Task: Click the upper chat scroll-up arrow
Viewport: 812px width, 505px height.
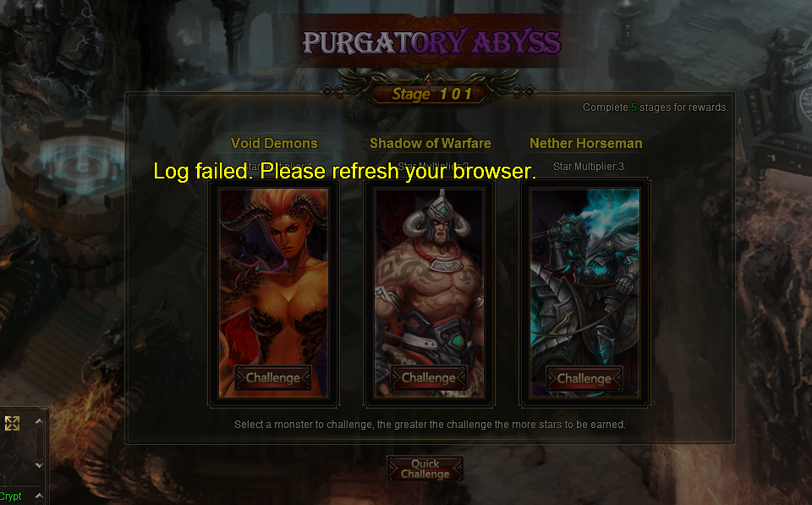Action: (39, 421)
